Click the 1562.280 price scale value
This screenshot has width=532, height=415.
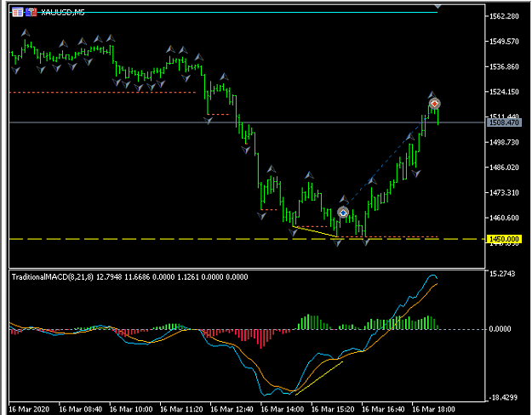tap(504, 16)
